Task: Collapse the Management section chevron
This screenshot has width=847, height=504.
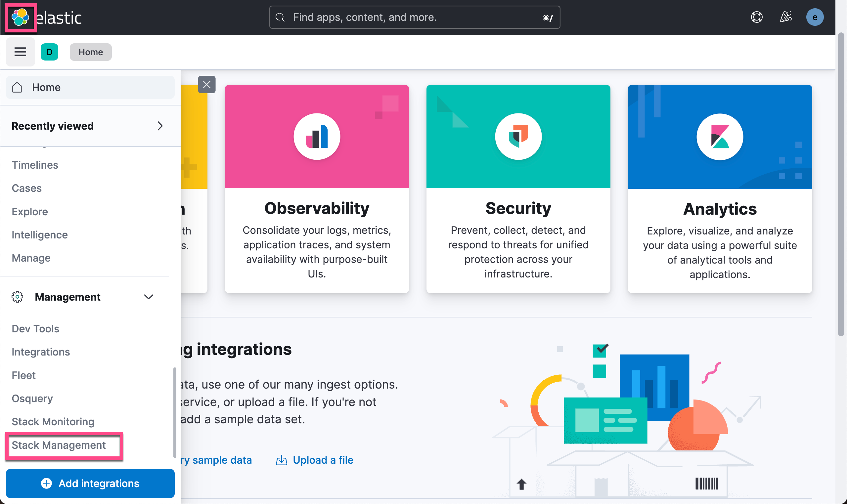Action: pos(149,297)
